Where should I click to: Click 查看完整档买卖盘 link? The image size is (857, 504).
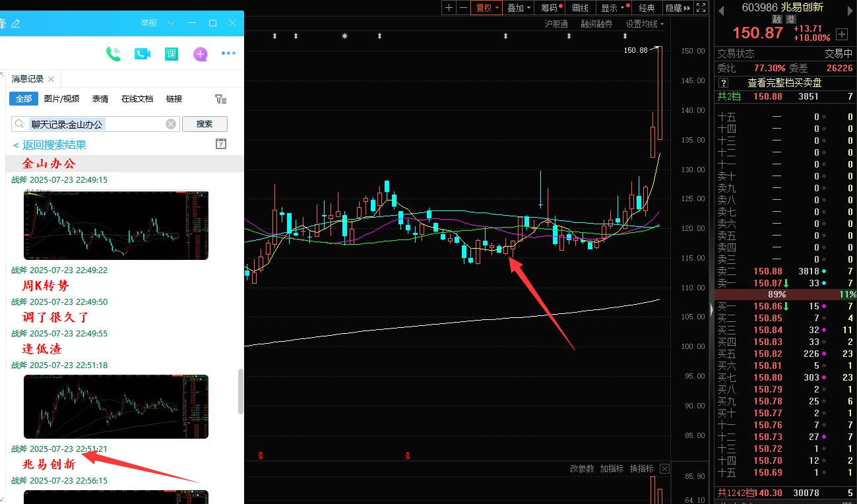tap(784, 83)
